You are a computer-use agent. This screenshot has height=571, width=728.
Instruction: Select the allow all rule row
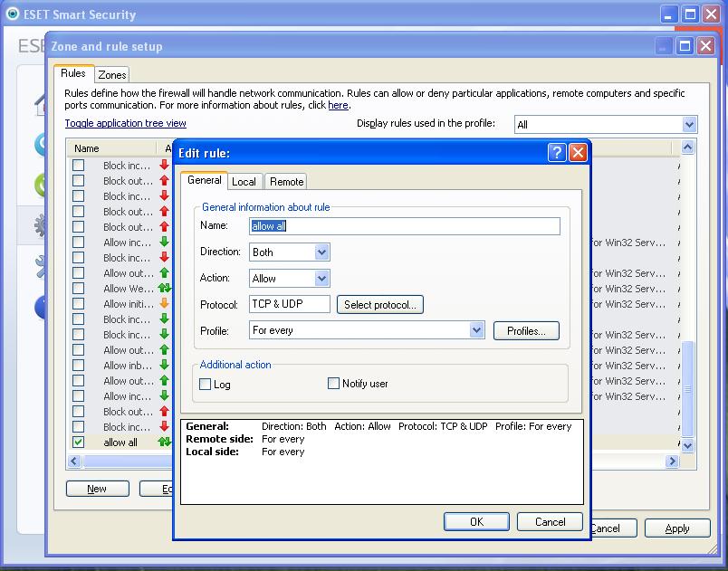coord(120,442)
